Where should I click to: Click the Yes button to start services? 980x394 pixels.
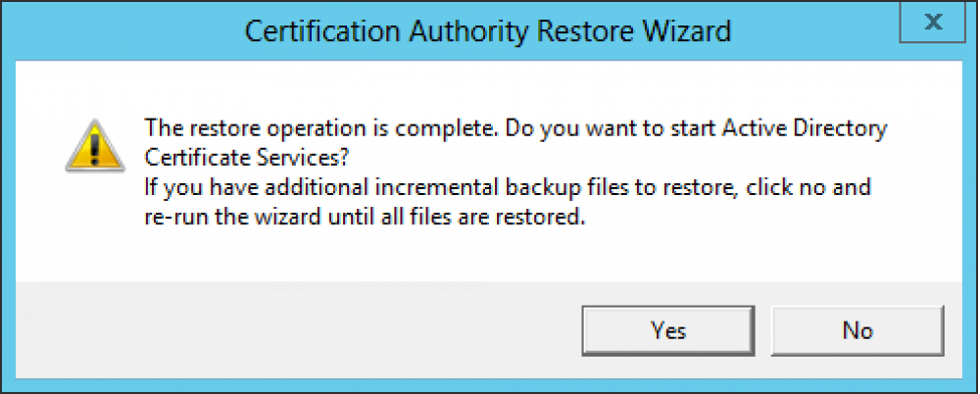(669, 330)
